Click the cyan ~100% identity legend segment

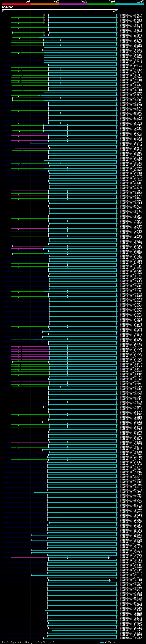[130, 4]
